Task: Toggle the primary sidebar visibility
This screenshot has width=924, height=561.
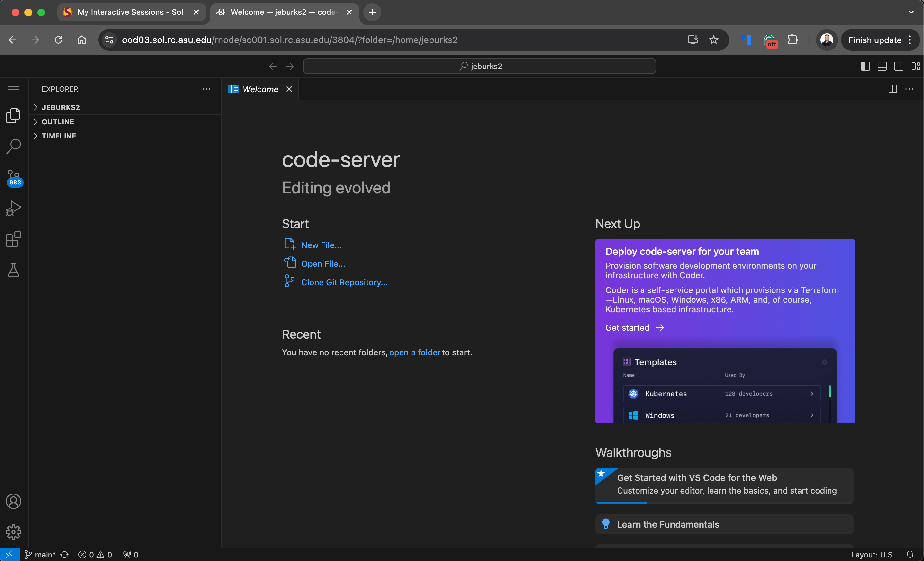Action: [865, 66]
